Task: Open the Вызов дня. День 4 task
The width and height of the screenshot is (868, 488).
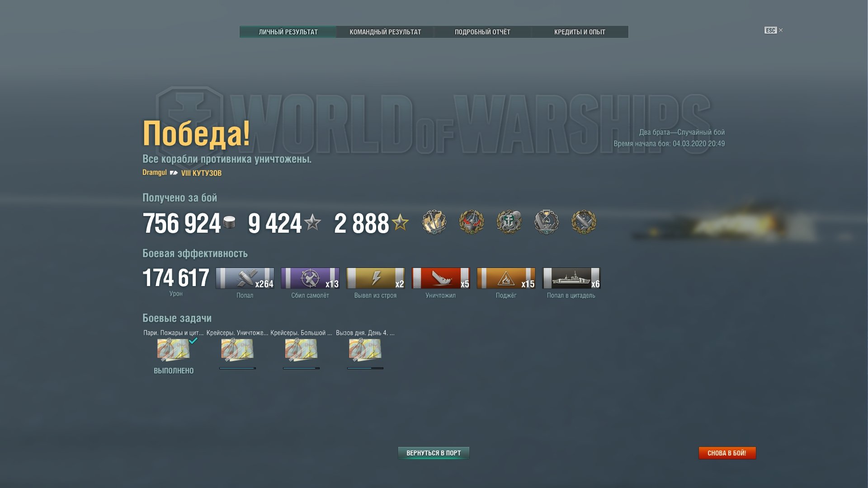Action: point(365,350)
